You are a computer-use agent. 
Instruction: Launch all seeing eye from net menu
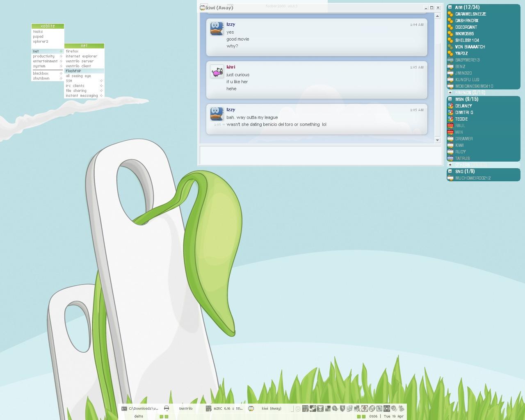point(84,76)
